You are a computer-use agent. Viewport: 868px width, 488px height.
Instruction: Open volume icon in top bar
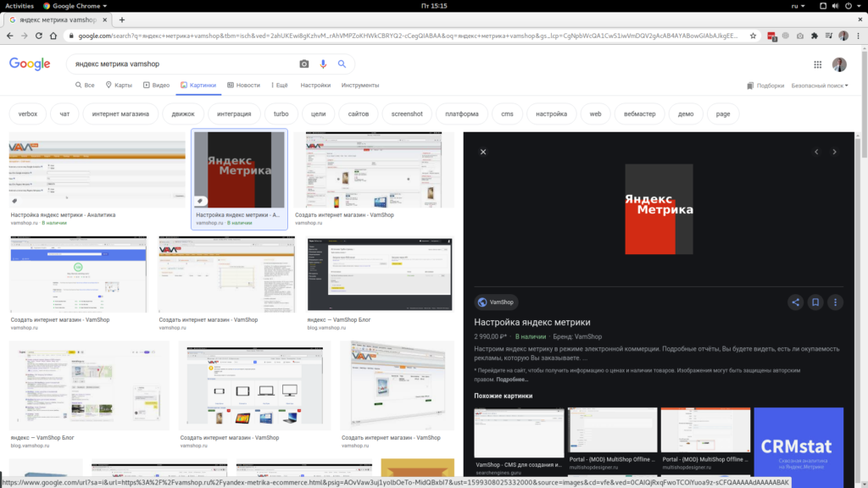tap(835, 6)
